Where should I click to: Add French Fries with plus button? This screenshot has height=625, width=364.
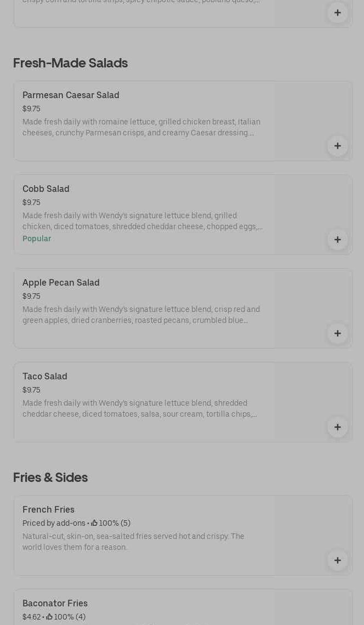(338, 560)
